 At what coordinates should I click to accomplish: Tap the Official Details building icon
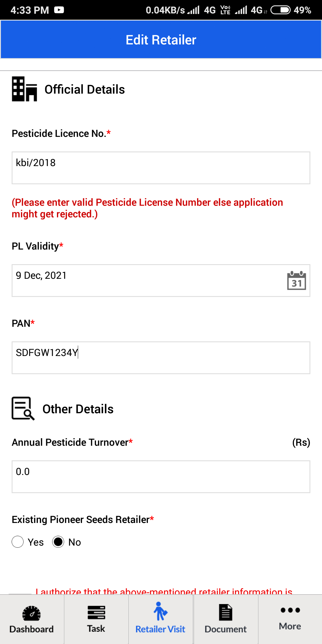point(24,89)
